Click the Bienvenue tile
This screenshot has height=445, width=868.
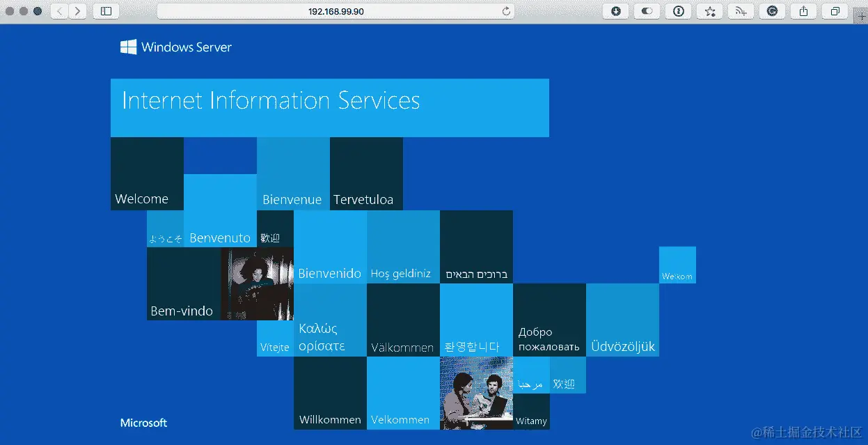(293, 173)
